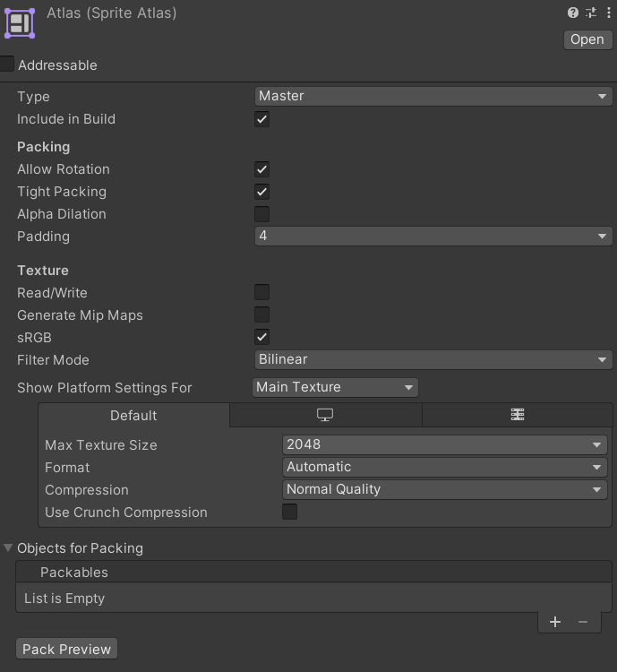
Task: Toggle Include in Build checkbox
Action: [261, 119]
